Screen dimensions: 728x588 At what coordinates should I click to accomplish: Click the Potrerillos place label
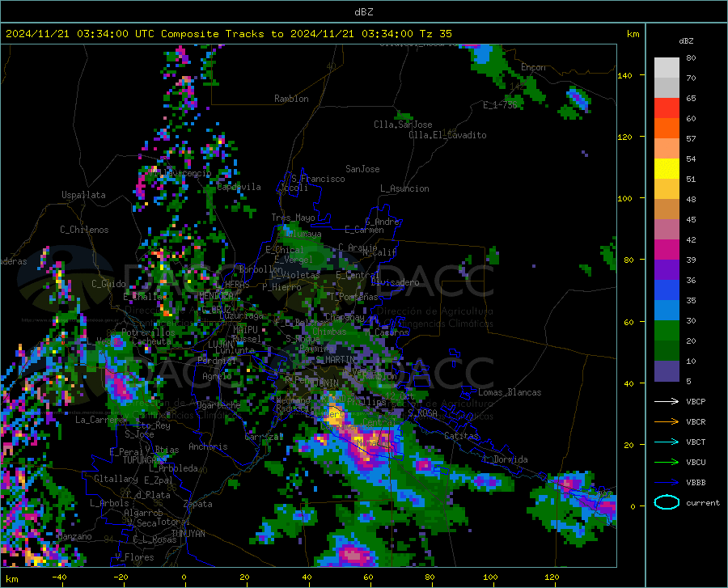(x=148, y=332)
